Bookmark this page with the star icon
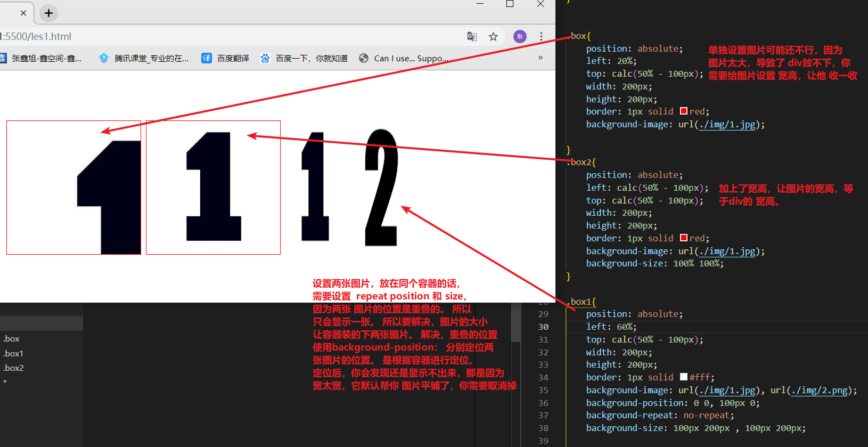Screen dimensions: 868x447 tap(493, 36)
